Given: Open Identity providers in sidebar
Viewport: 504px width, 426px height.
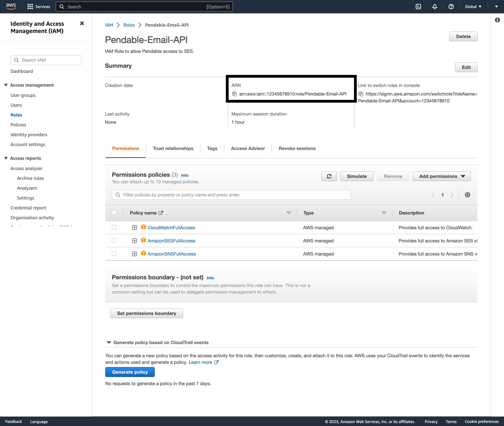Looking at the screenshot, I should tap(29, 135).
